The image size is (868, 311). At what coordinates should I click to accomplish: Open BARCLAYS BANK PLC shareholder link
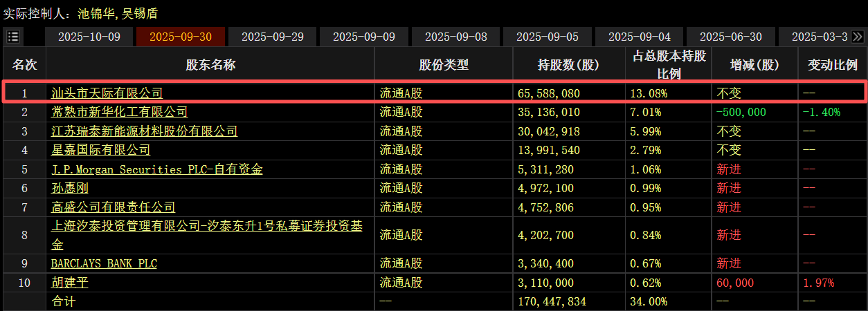pos(104,264)
